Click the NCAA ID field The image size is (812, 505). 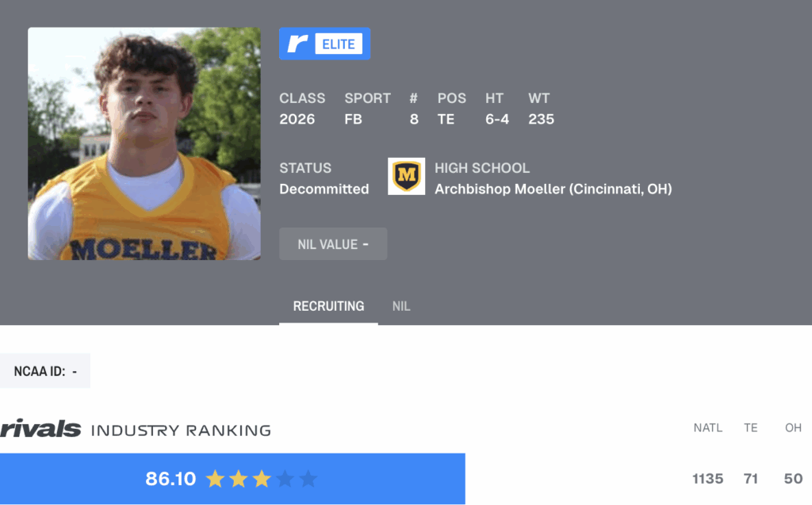45,371
